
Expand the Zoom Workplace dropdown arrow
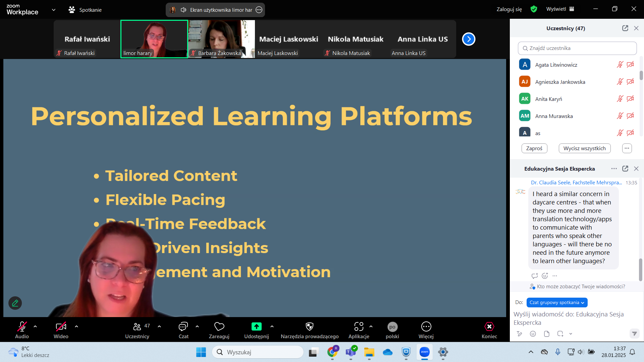(x=54, y=10)
